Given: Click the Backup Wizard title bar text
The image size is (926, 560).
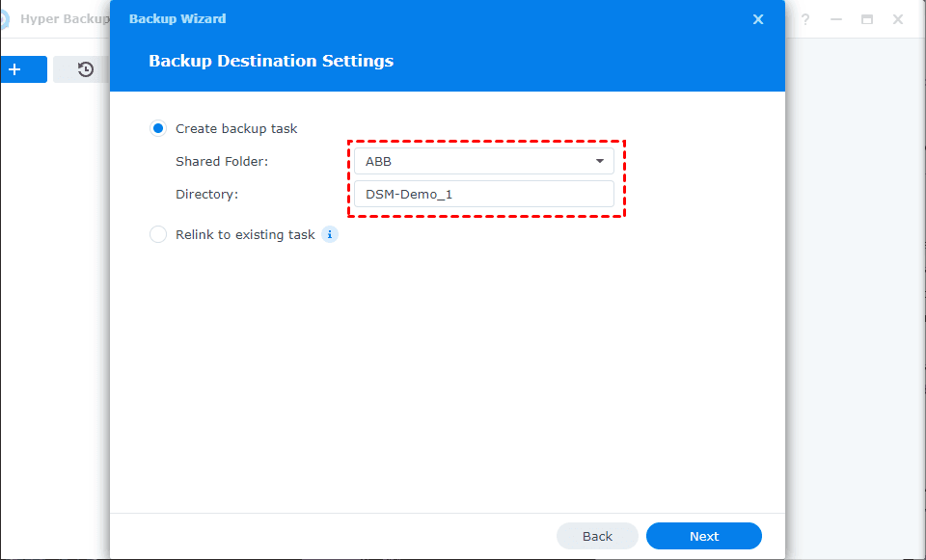Looking at the screenshot, I should point(177,18).
